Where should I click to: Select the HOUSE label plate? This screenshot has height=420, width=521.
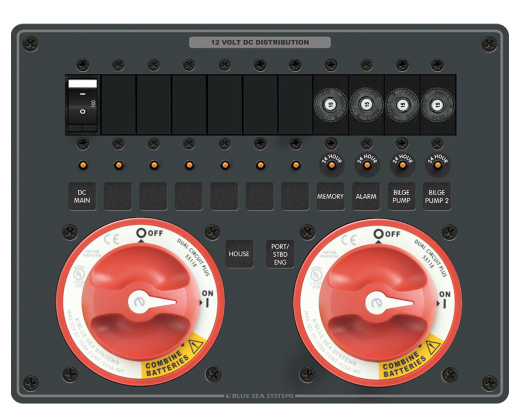(x=239, y=254)
